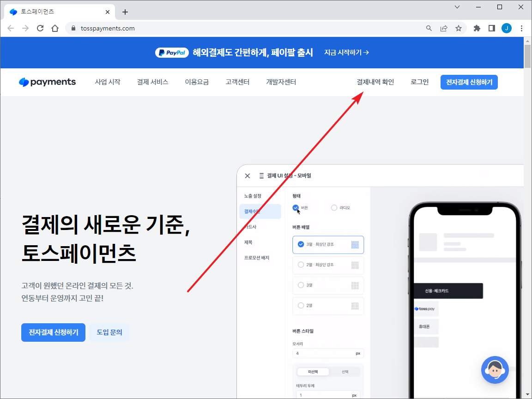Choose 3열 · 최상단 강조 button layout
The image size is (532, 399).
(x=328, y=245)
